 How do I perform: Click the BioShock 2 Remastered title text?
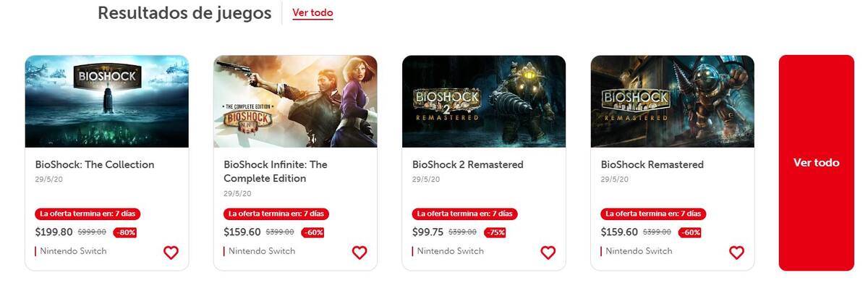pos(468,164)
